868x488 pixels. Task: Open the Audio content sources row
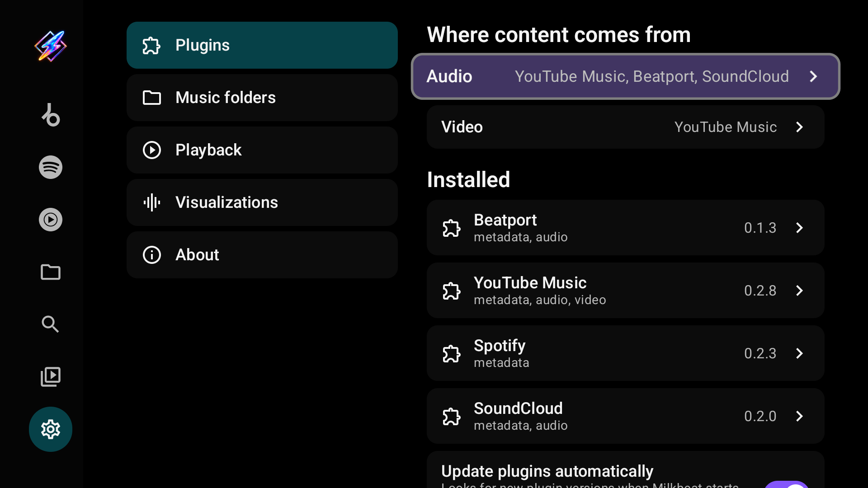pos(626,76)
